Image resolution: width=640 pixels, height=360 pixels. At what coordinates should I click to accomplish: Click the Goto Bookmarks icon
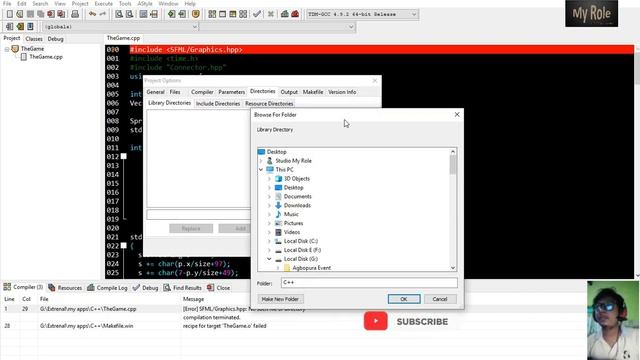point(30,27)
